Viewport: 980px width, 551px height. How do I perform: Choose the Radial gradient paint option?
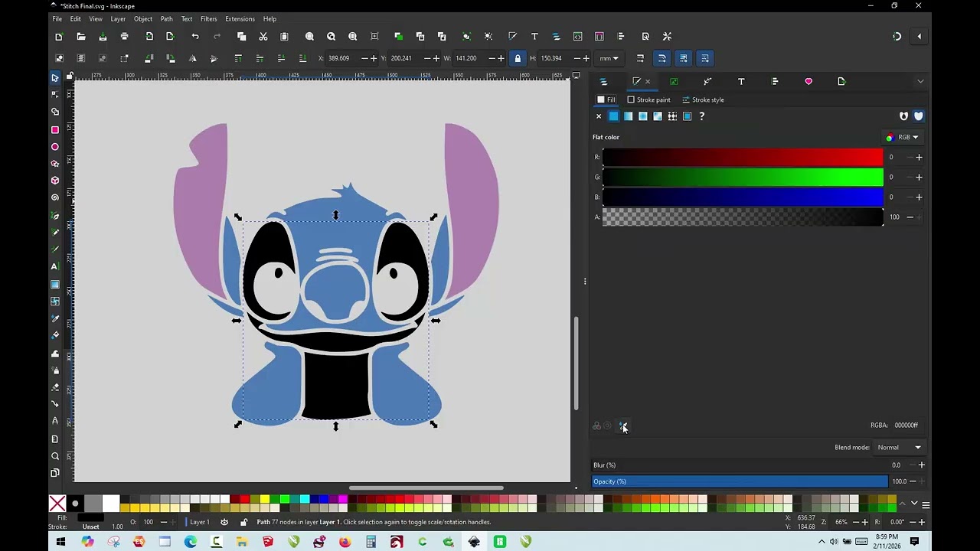(643, 116)
